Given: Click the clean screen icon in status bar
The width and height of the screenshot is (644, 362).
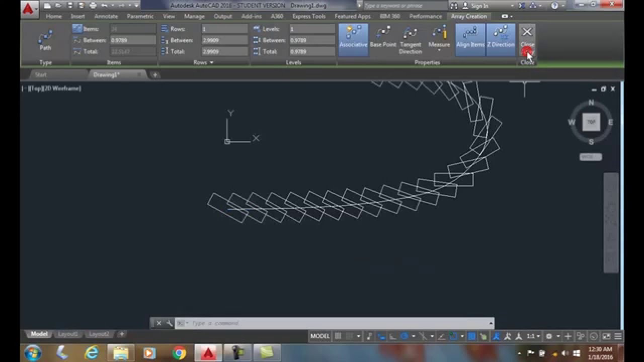Looking at the screenshot, I should [606, 336].
